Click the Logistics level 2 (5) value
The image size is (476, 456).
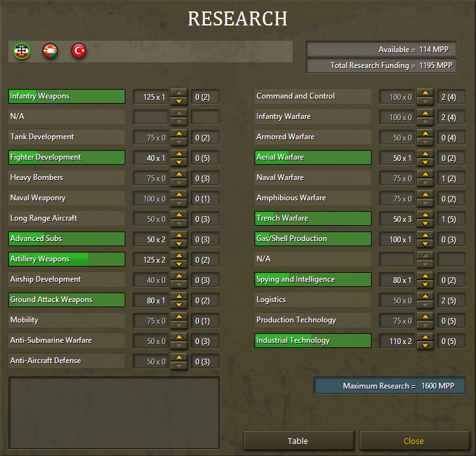[451, 300]
